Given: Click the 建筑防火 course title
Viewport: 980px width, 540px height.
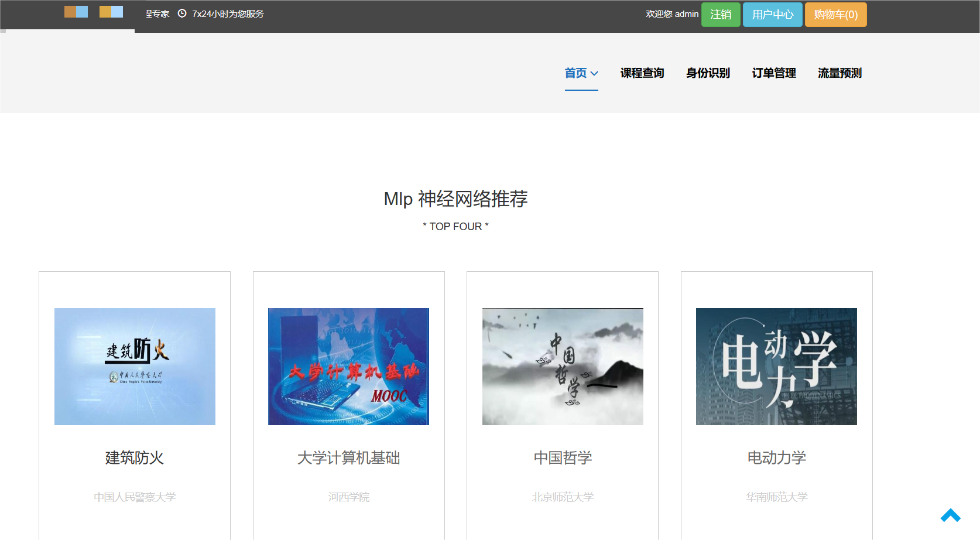Looking at the screenshot, I should 134,459.
